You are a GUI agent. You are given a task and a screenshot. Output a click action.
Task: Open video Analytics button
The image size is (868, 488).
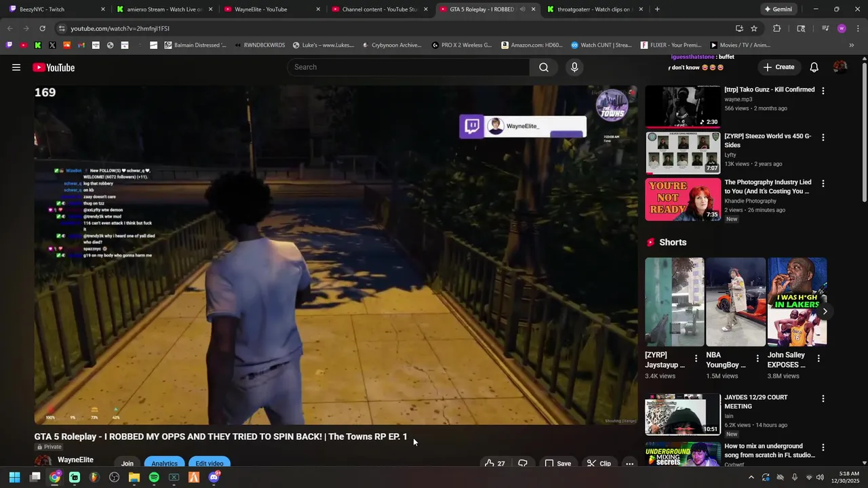click(164, 464)
